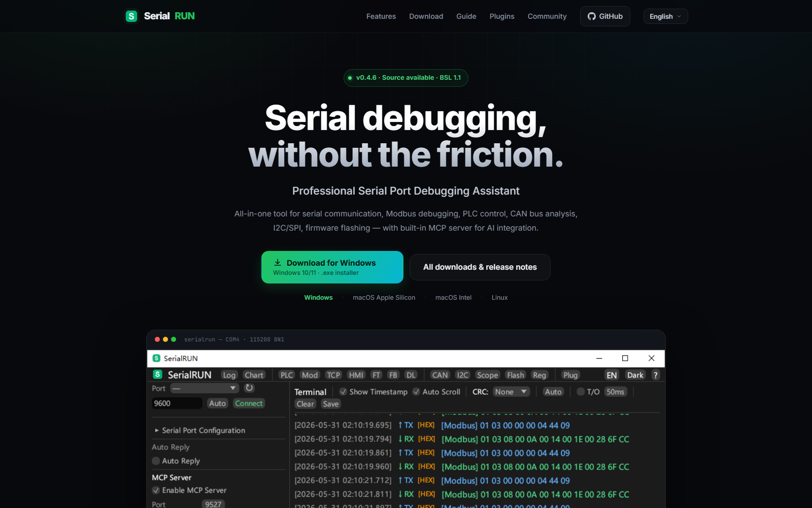Open the English language dropdown

[665, 16]
